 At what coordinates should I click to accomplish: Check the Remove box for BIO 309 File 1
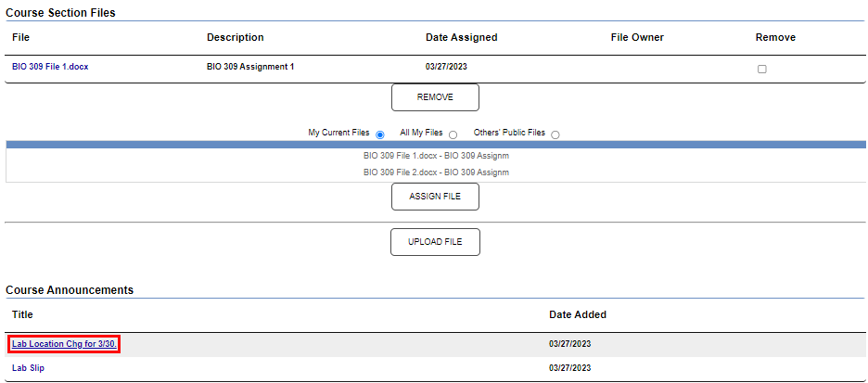[762, 70]
